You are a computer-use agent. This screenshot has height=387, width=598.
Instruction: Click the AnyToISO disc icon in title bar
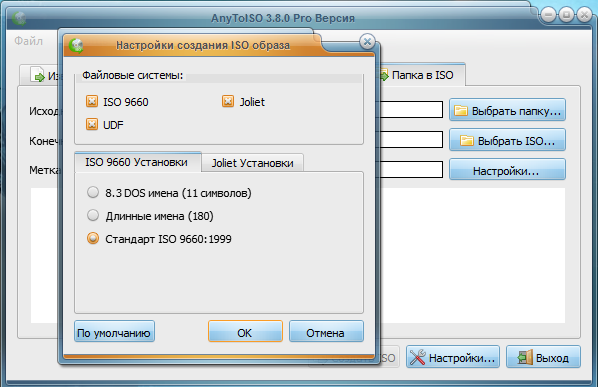pos(19,18)
